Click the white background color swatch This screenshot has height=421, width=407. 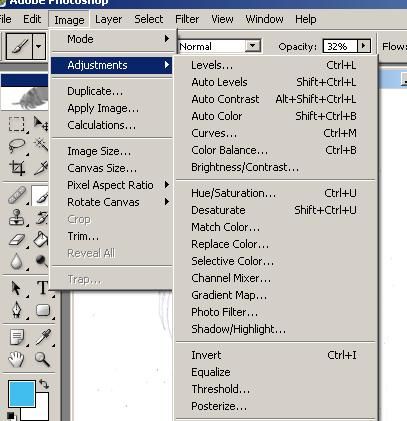42,412
